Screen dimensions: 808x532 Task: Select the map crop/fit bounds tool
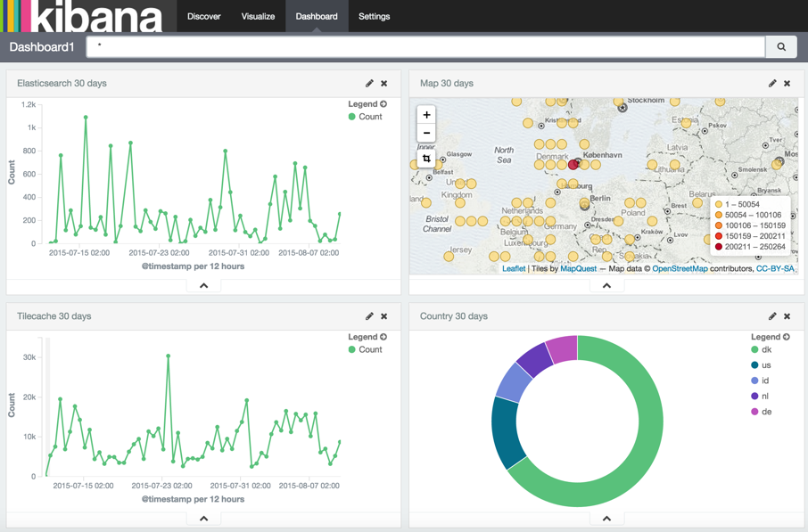tap(426, 159)
